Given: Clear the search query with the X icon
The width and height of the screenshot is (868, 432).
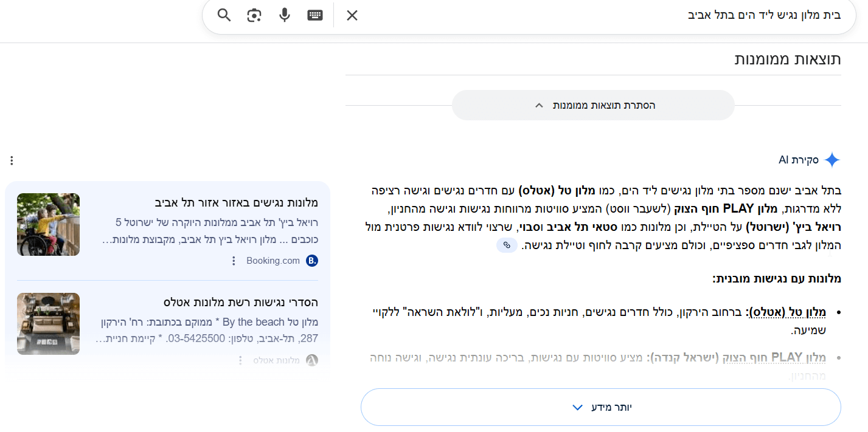Looking at the screenshot, I should [x=352, y=15].
